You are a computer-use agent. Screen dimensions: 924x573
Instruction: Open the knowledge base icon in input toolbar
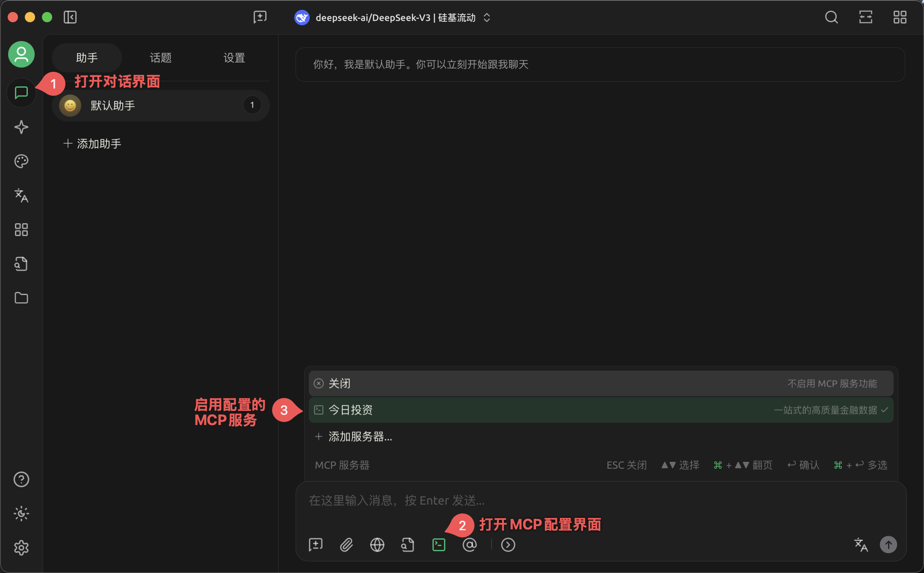coord(408,545)
